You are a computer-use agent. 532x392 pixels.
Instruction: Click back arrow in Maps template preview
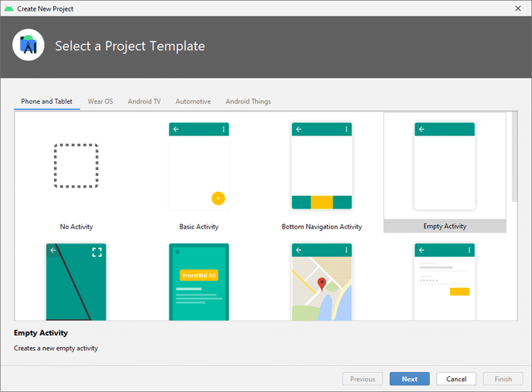(298, 250)
